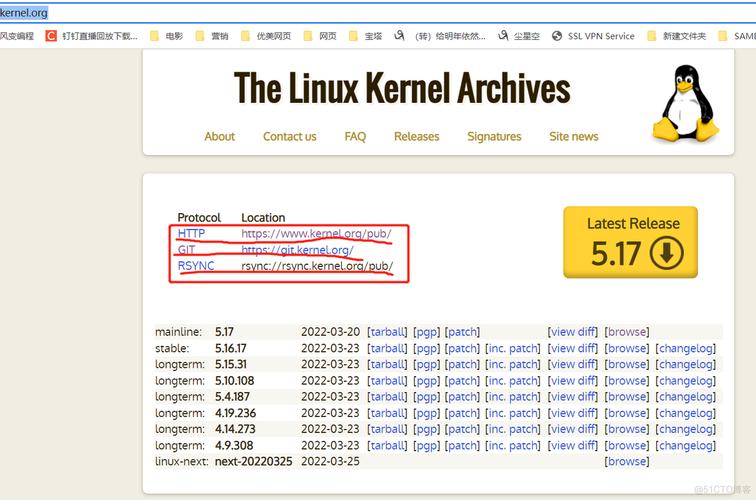
Task: Click the Location column header
Action: [263, 217]
